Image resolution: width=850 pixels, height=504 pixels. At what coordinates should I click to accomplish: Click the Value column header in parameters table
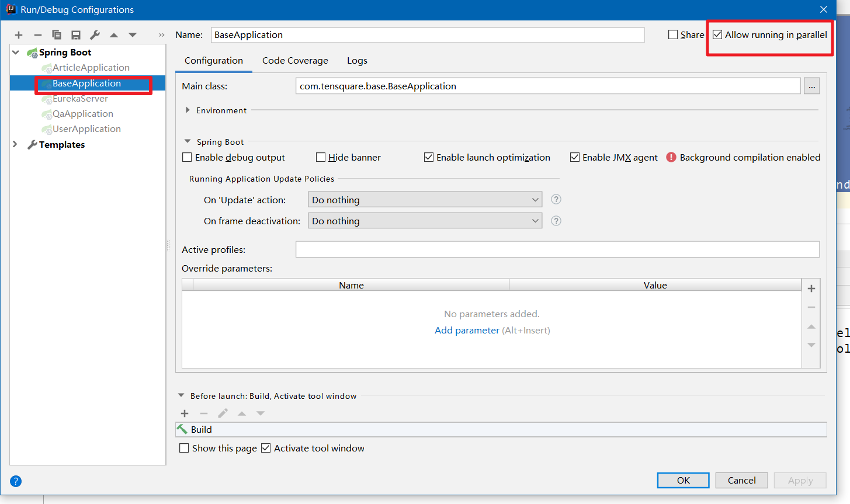(x=655, y=285)
